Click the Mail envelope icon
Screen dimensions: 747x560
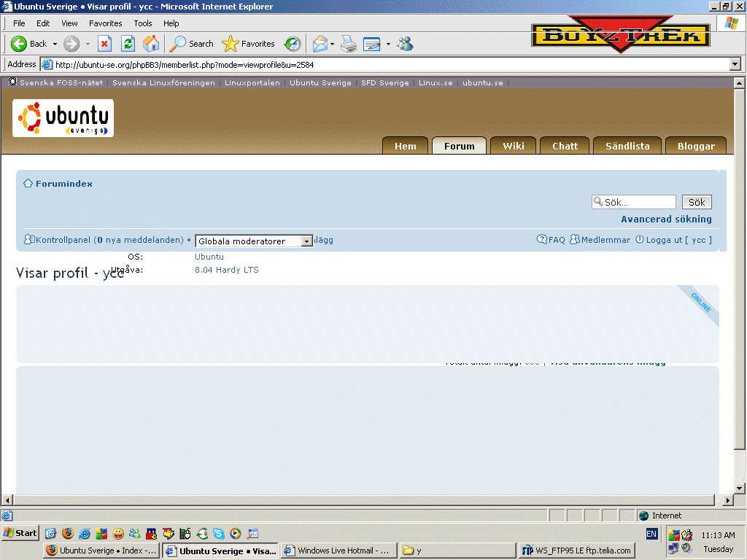[x=320, y=44]
